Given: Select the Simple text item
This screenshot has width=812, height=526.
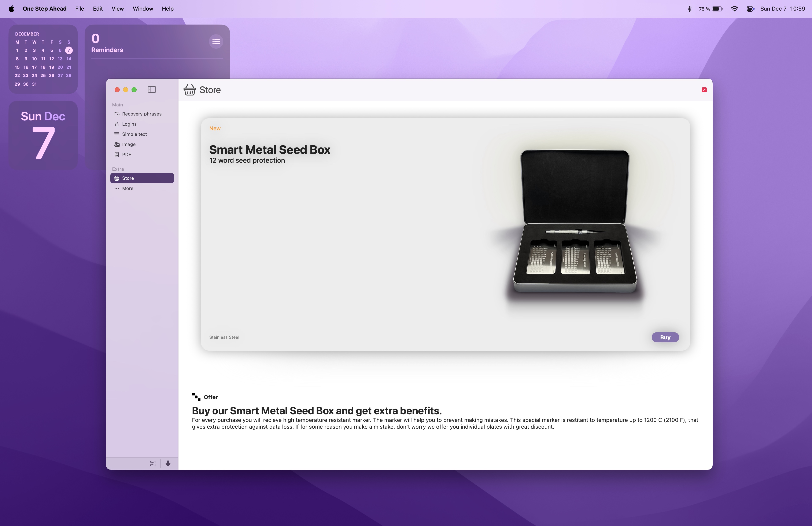Looking at the screenshot, I should click(134, 134).
